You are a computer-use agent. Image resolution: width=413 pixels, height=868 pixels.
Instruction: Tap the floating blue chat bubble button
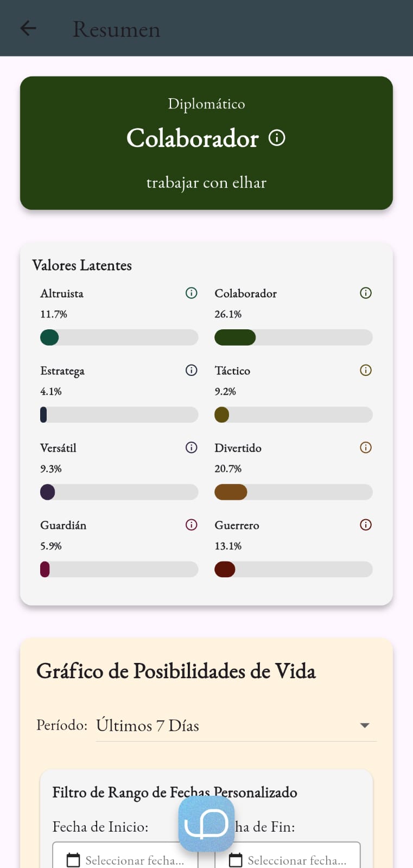(206, 824)
